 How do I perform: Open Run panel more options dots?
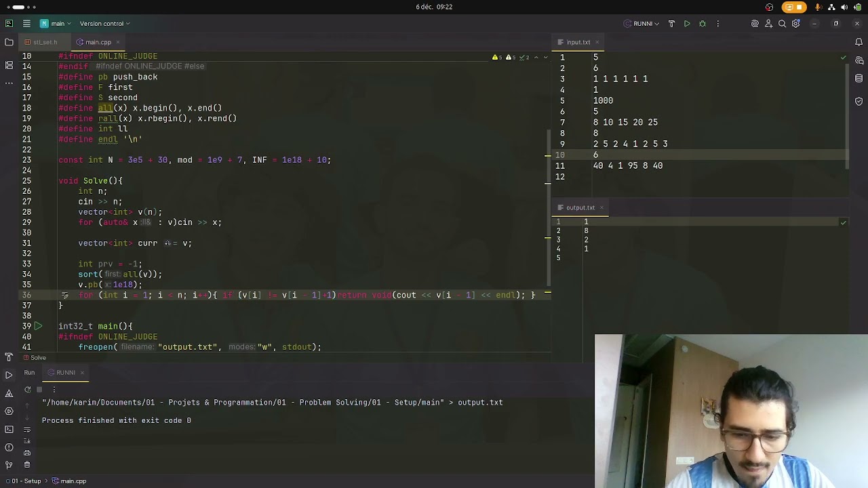tap(54, 390)
